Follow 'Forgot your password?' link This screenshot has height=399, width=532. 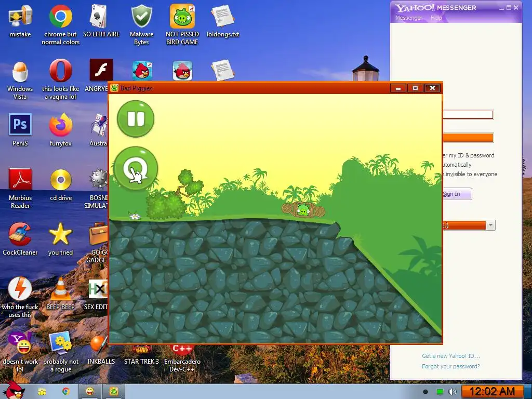pos(451,366)
